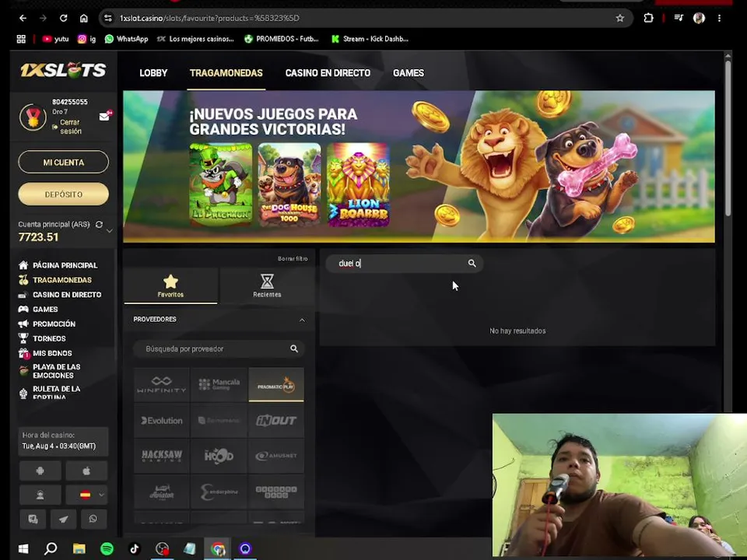Refresh the Cuenta principal balance
The width and height of the screenshot is (747, 560).
(x=99, y=224)
